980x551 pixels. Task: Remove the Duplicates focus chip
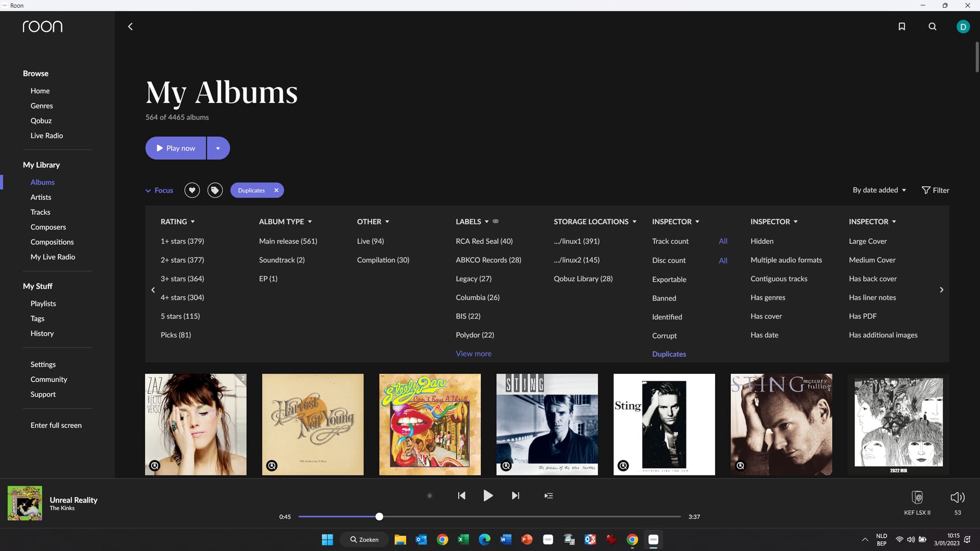tap(276, 190)
